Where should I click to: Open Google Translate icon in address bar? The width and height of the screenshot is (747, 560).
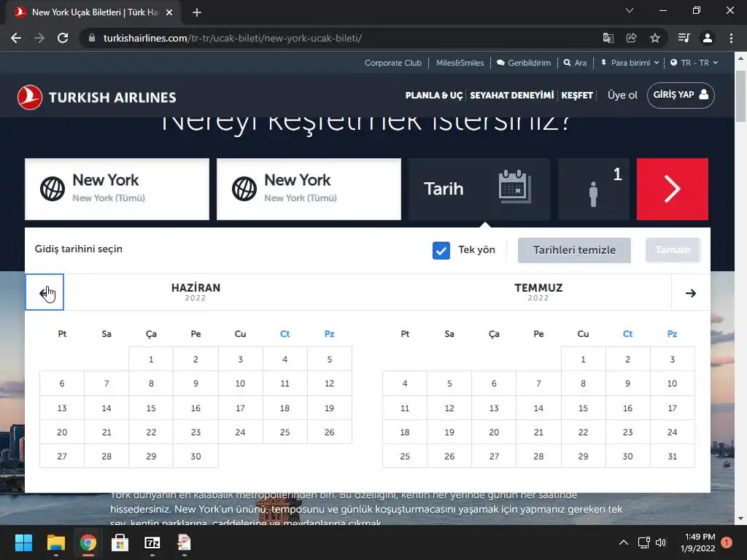[608, 38]
